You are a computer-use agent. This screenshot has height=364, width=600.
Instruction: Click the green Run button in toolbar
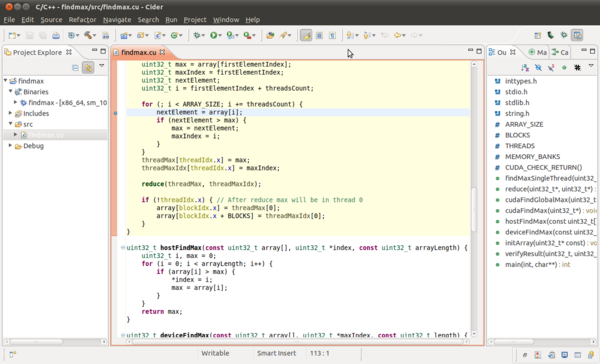[214, 35]
